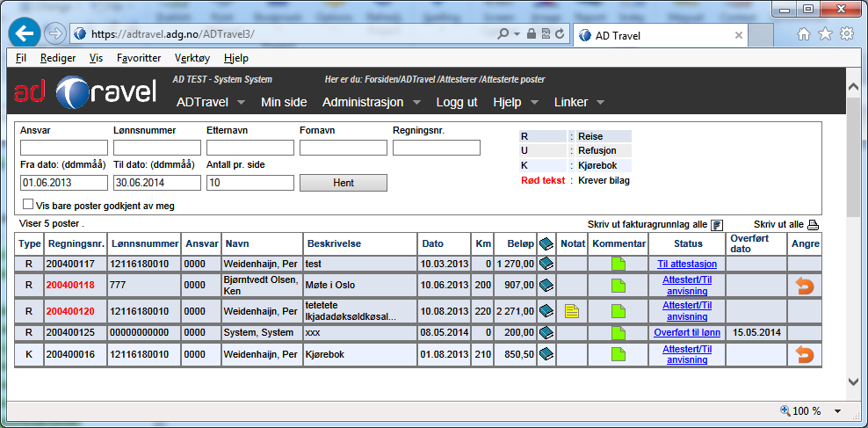868x428 pixels.
Task: Open browser zoom level dropdown at 100%
Action: 837,411
